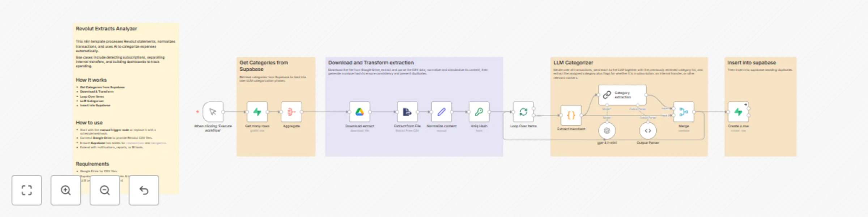Click 'Revolut Extracts Analyzer' sticky note title

[x=106, y=29]
